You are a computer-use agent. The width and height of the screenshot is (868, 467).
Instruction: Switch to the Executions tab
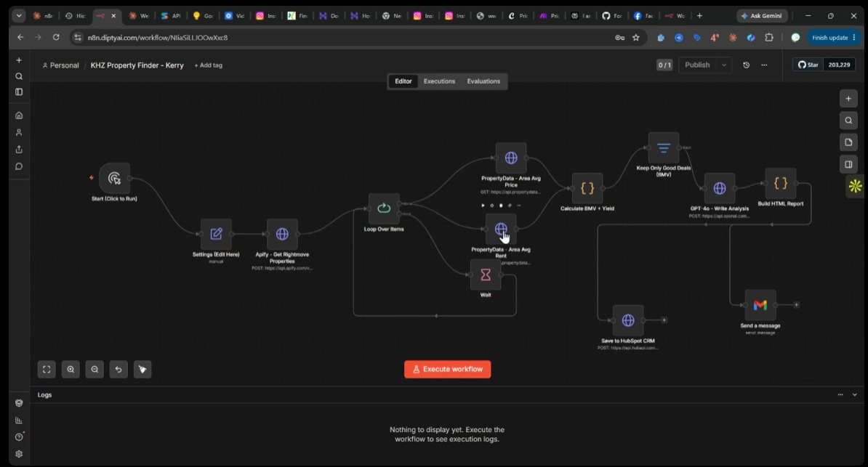point(440,81)
